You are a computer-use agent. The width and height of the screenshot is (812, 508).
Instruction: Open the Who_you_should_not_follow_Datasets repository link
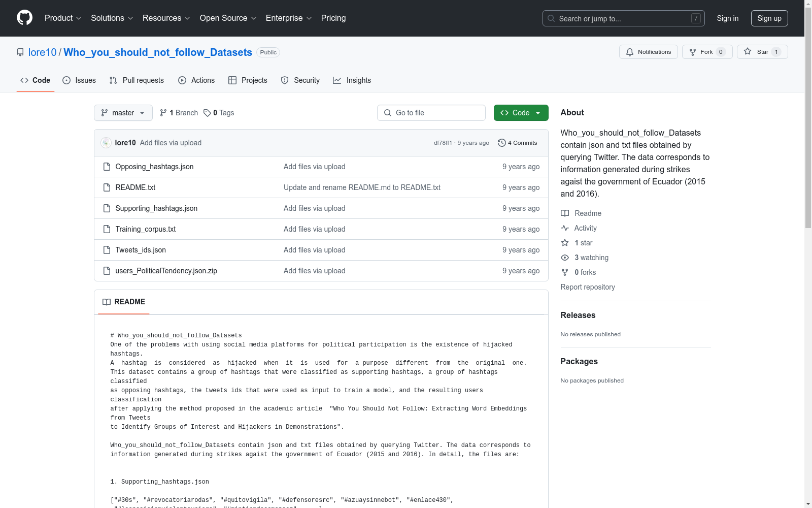pos(158,52)
